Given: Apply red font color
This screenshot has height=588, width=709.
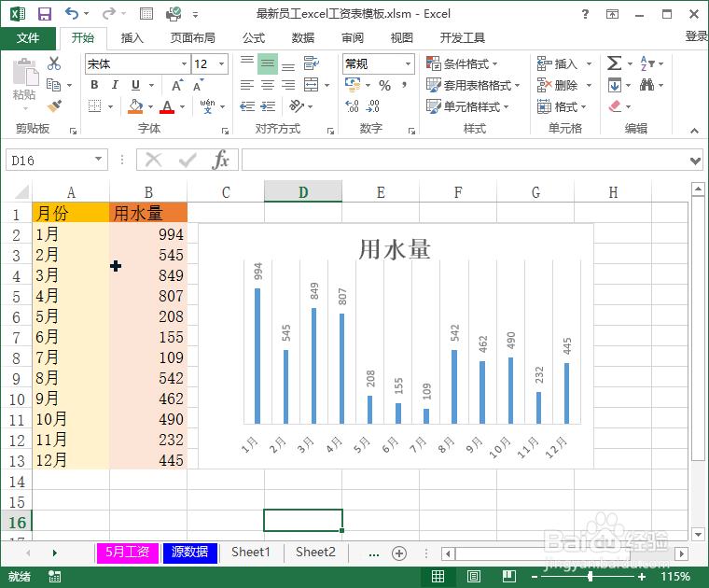Looking at the screenshot, I should [167, 106].
